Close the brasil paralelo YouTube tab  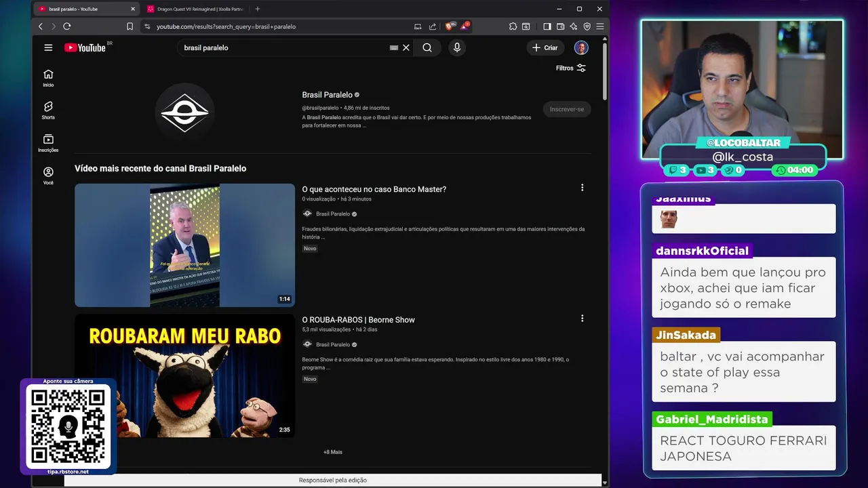(x=133, y=9)
